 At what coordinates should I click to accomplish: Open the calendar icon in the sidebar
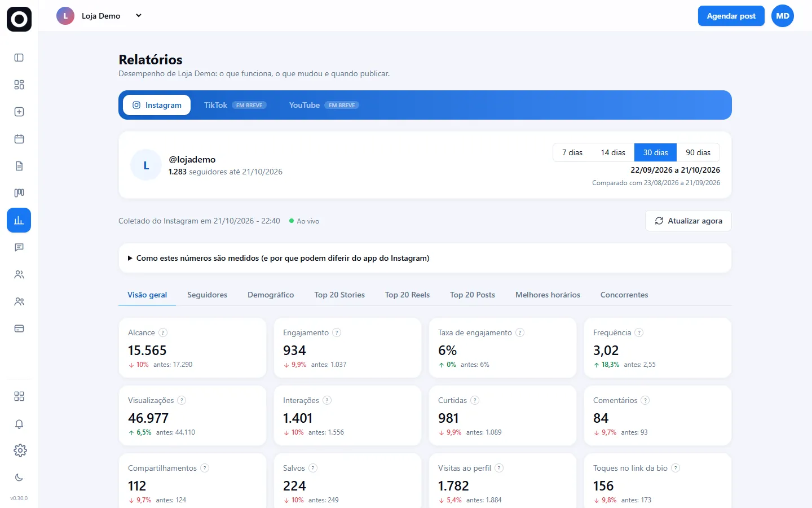(19, 139)
